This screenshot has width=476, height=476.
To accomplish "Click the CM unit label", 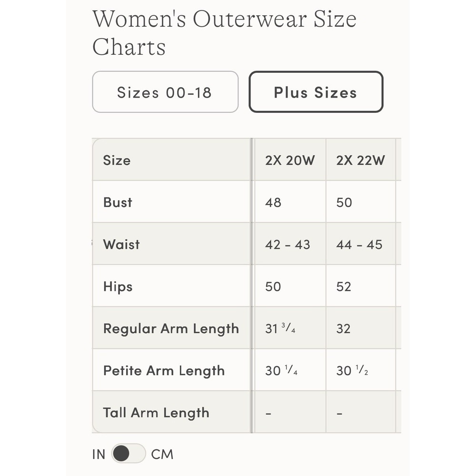I will pyautogui.click(x=162, y=454).
